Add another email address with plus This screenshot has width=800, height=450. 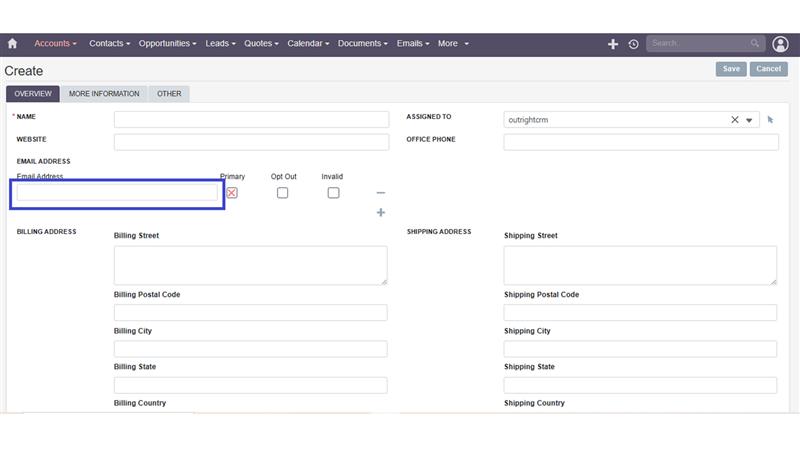coord(381,212)
